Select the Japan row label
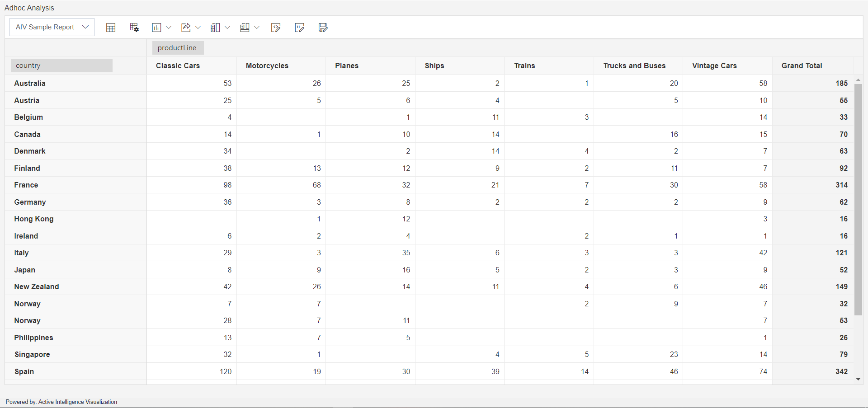This screenshot has height=408, width=868. click(x=24, y=270)
